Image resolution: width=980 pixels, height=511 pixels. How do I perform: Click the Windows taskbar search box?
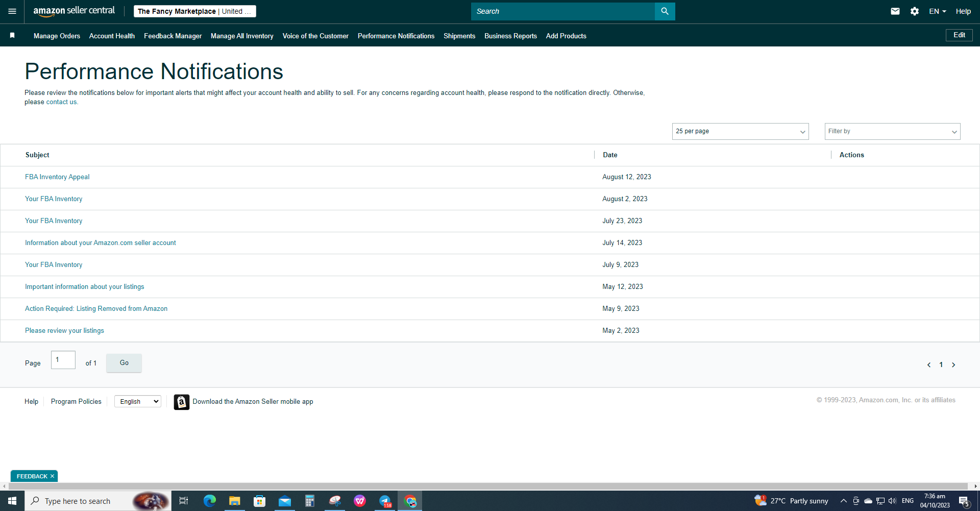point(98,501)
